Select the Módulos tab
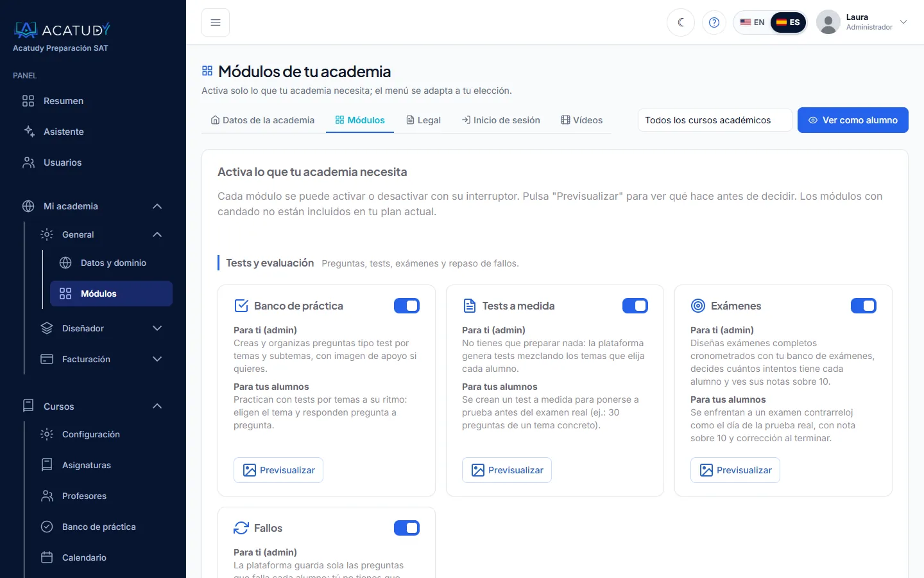Image resolution: width=924 pixels, height=578 pixels. point(360,120)
